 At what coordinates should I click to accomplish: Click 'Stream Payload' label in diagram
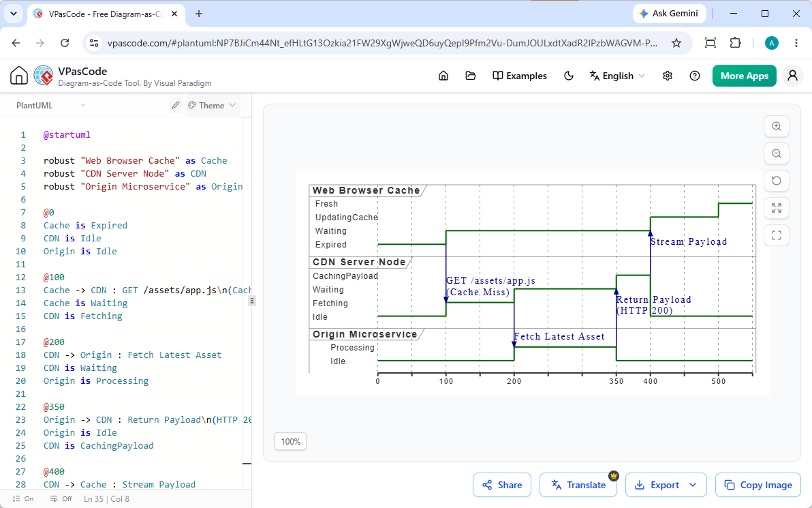(689, 241)
